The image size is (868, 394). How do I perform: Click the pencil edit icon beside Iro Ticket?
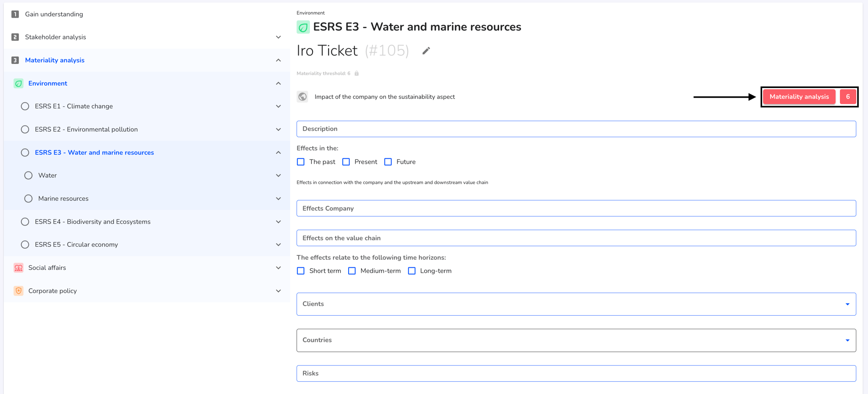click(x=426, y=51)
